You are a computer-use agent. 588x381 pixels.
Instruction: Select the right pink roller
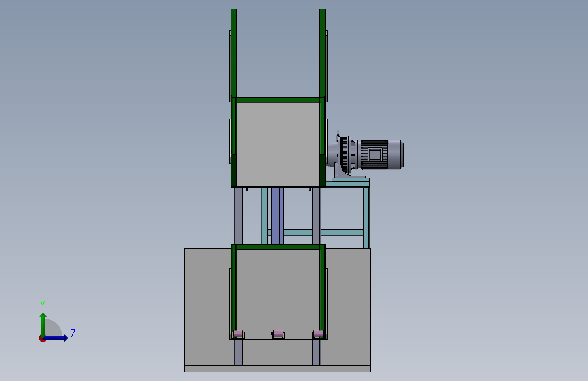317,334
